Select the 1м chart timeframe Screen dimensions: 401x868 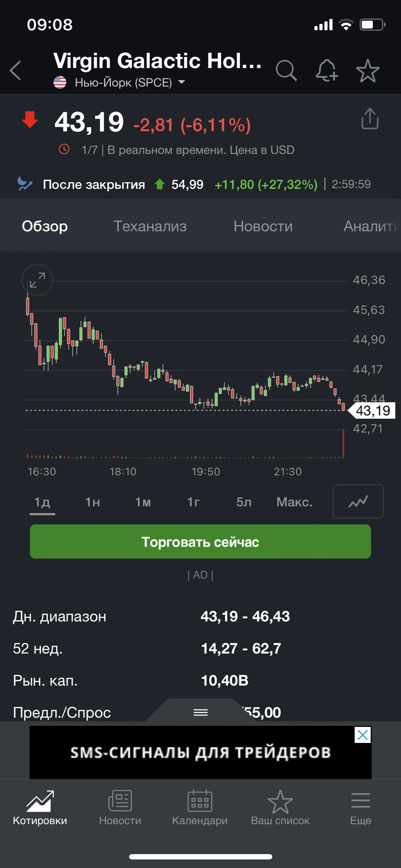click(143, 502)
